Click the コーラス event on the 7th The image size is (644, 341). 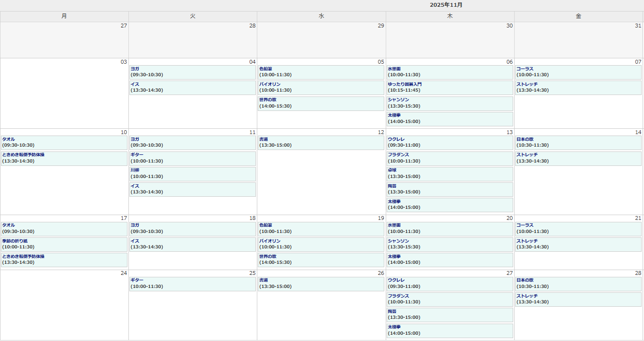click(578, 72)
